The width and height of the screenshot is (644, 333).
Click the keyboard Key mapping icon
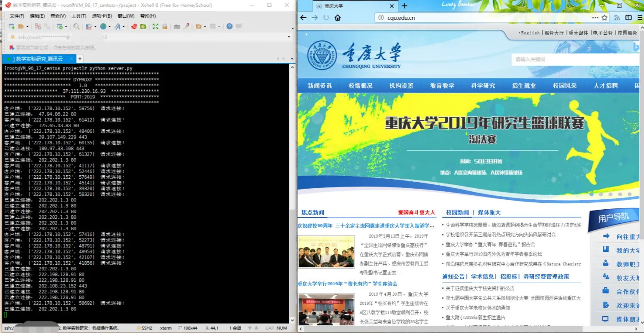tap(176, 26)
